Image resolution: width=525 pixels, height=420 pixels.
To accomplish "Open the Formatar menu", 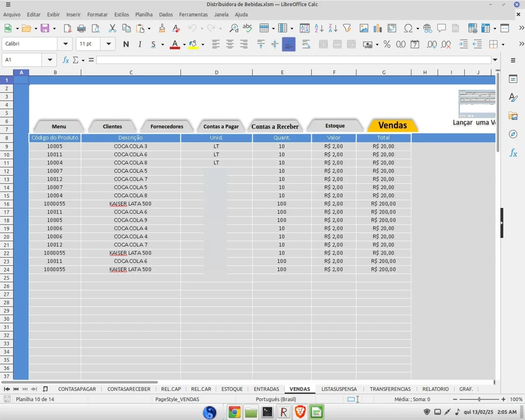I will point(97,14).
